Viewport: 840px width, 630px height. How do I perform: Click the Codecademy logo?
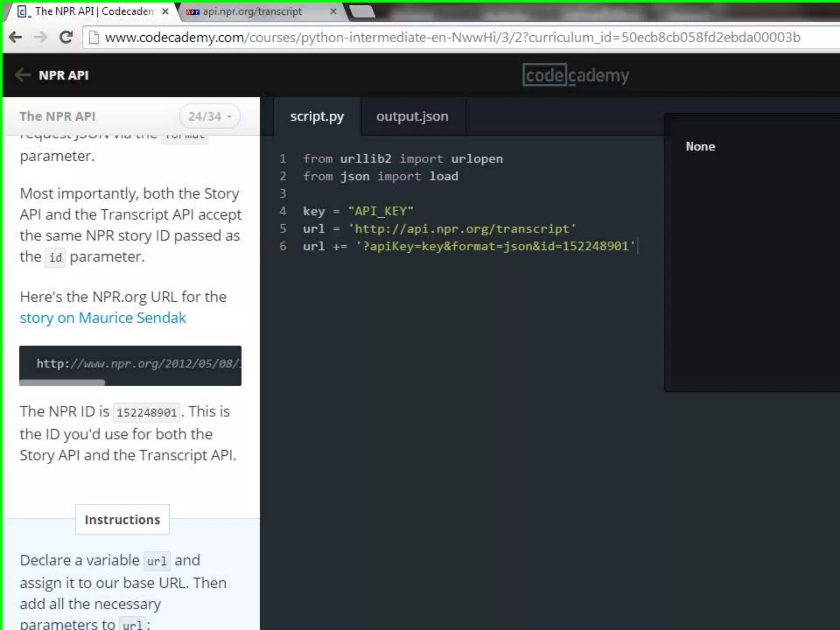click(575, 75)
